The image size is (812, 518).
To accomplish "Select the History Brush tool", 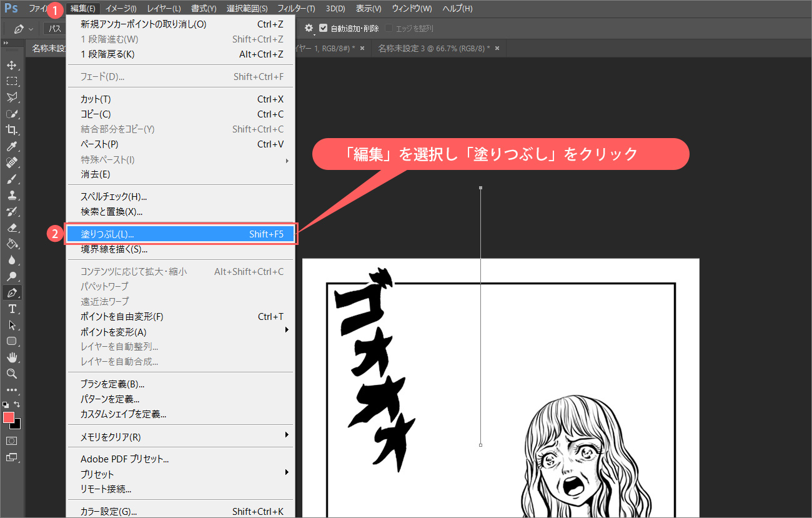I will click(x=11, y=211).
